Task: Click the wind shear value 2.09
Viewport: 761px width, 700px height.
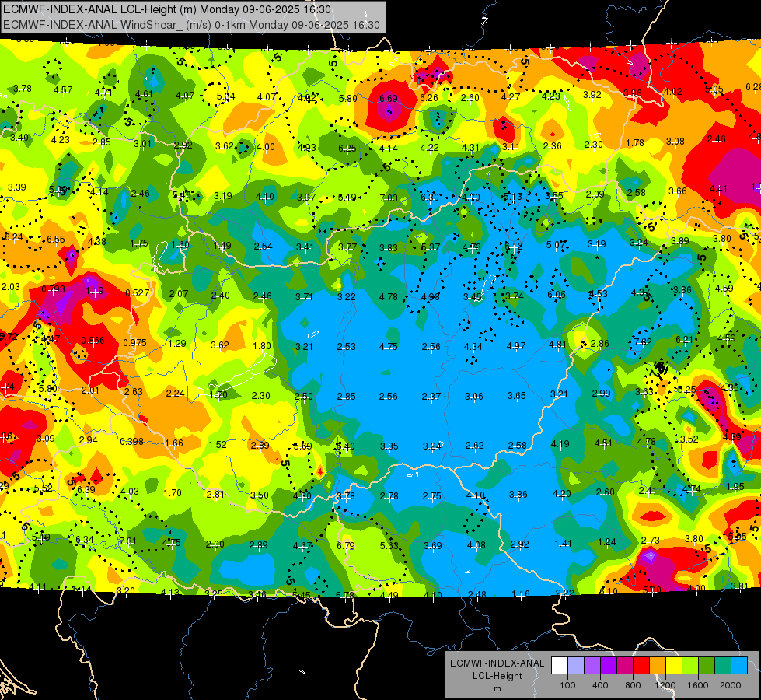Action: point(595,194)
